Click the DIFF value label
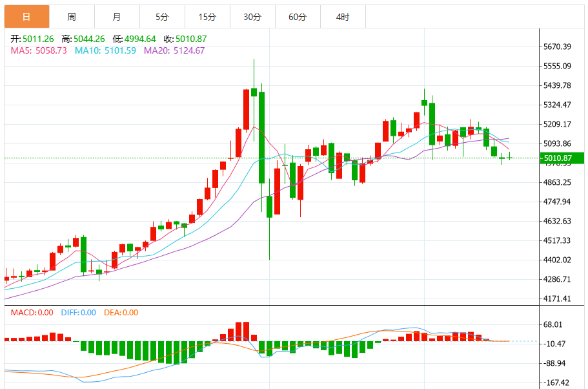The height and width of the screenshot is (389, 588). coord(78,312)
